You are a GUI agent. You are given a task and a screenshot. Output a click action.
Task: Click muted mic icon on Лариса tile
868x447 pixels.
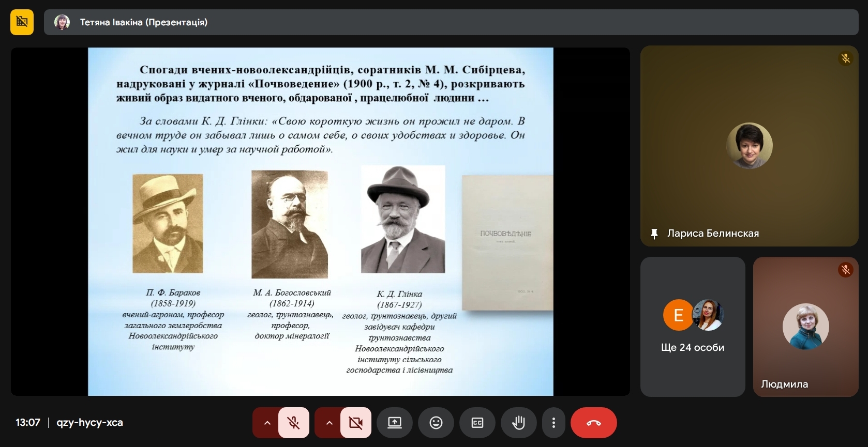coord(845,58)
